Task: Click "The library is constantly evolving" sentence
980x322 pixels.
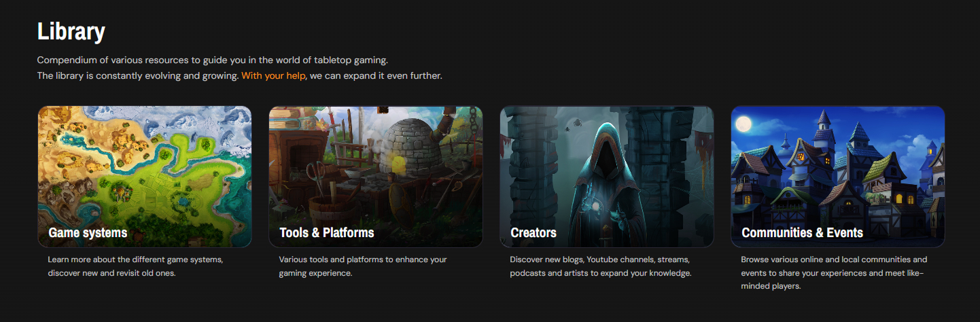Action: 138,75
